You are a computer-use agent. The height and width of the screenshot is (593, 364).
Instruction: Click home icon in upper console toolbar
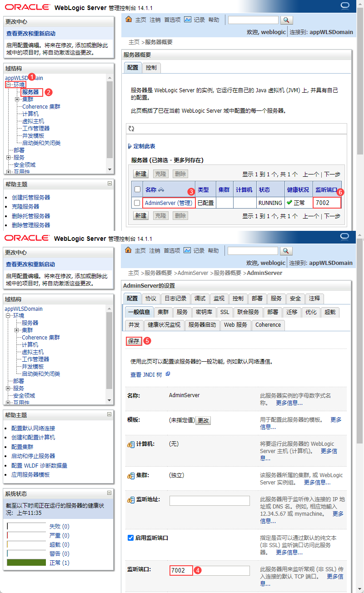(x=128, y=20)
